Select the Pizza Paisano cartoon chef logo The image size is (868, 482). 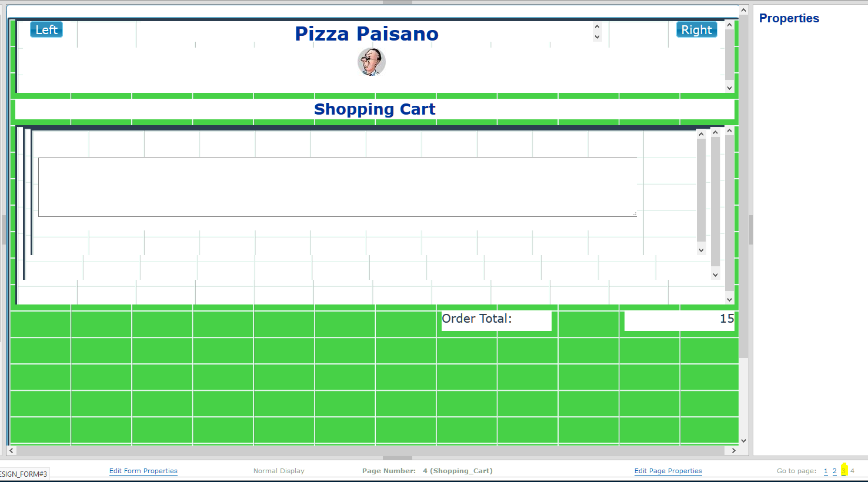click(x=372, y=62)
